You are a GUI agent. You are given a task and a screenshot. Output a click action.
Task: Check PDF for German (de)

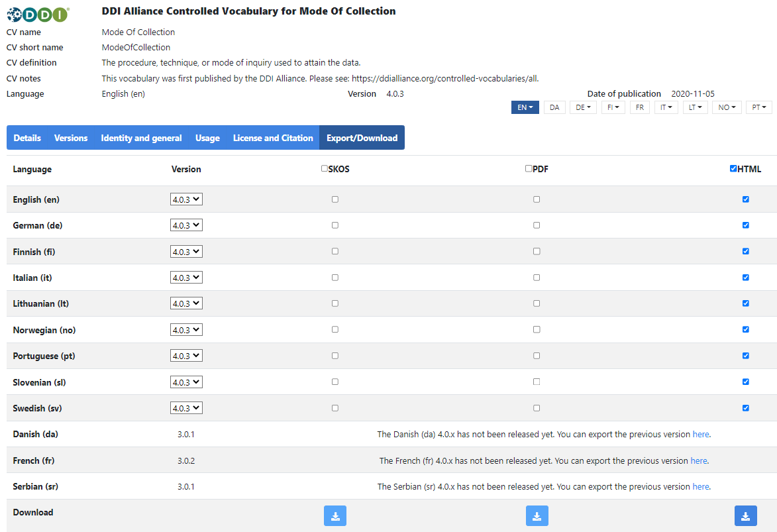tap(537, 225)
